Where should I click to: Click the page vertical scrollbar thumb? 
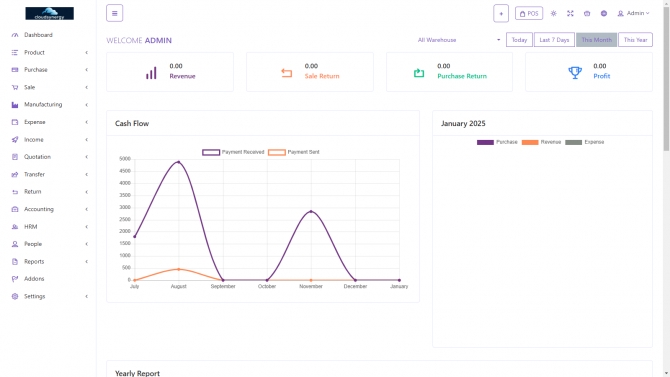666,79
